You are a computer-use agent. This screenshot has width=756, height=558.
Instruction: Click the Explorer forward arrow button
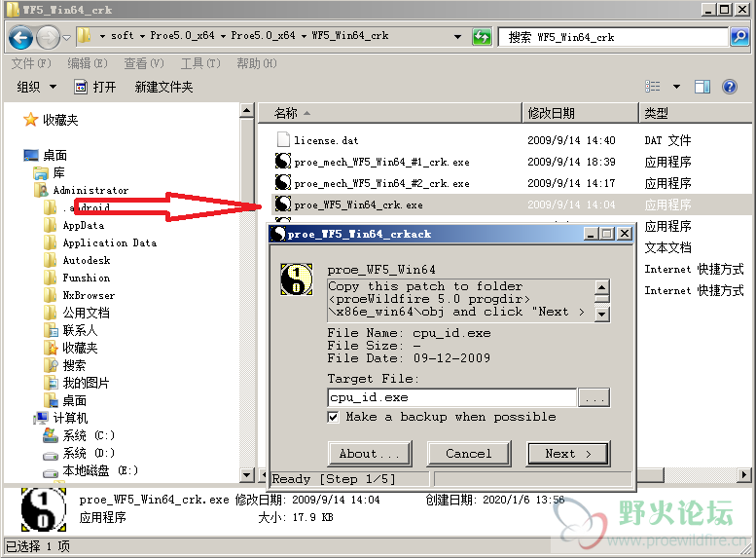pos(48,37)
